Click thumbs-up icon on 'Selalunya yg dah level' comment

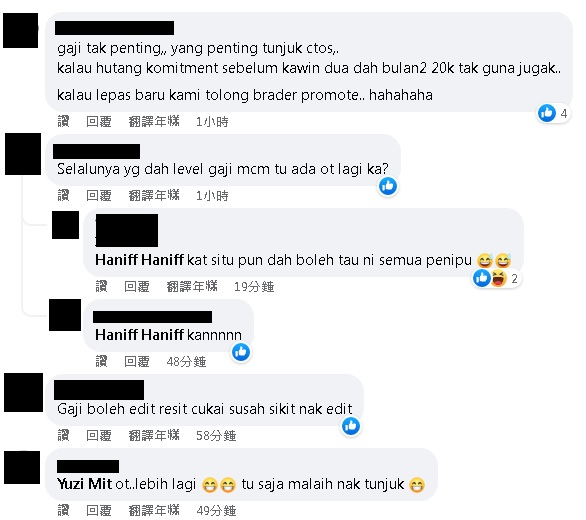point(388,186)
